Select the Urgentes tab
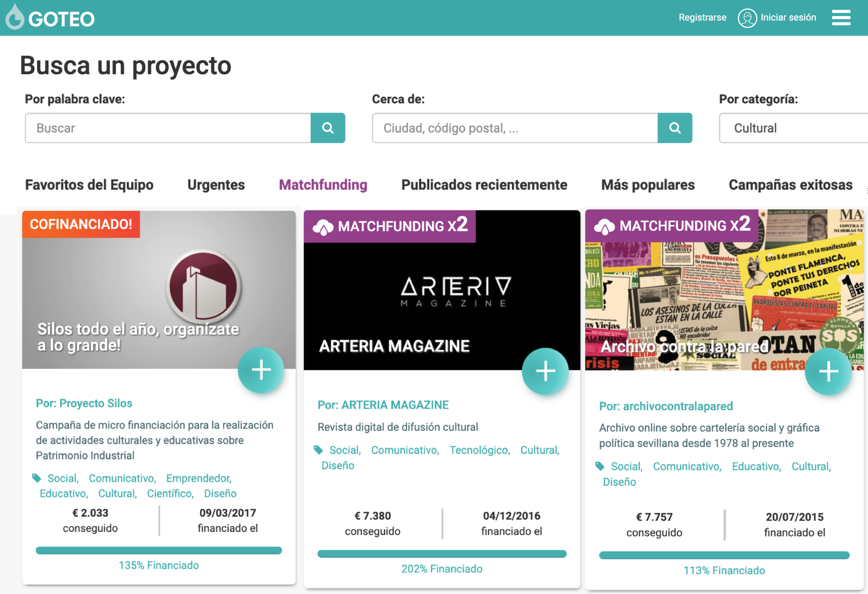 (216, 185)
